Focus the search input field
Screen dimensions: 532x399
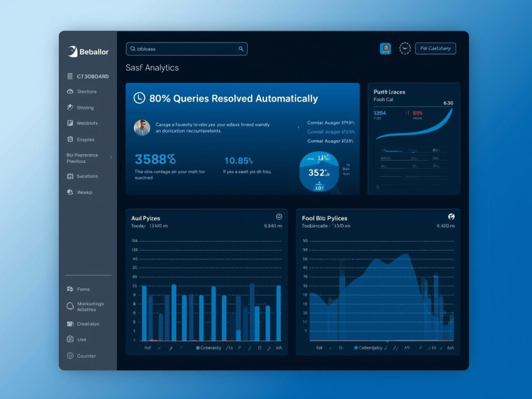(187, 49)
